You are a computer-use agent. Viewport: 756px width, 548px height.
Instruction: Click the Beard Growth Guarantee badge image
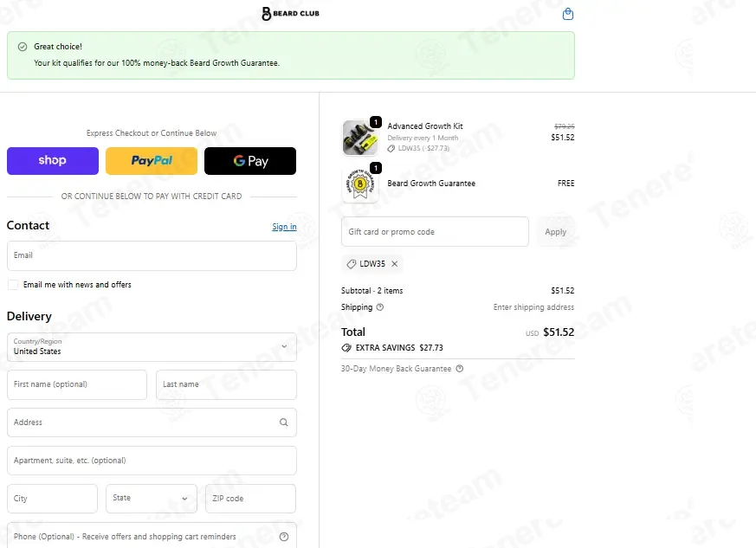[360, 184]
